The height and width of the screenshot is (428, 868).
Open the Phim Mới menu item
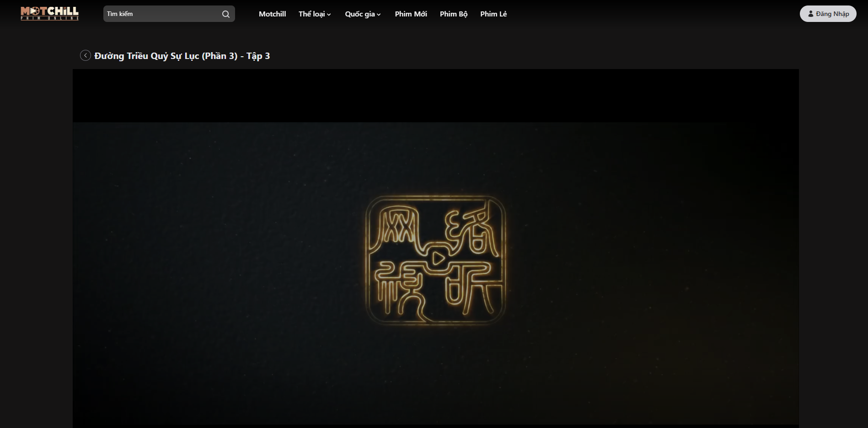coord(411,14)
